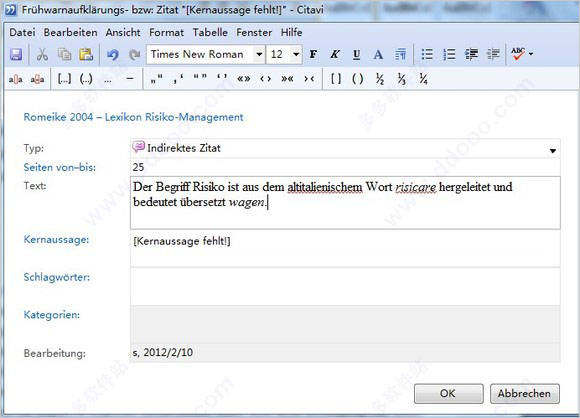Click page number field 25

coord(345,167)
